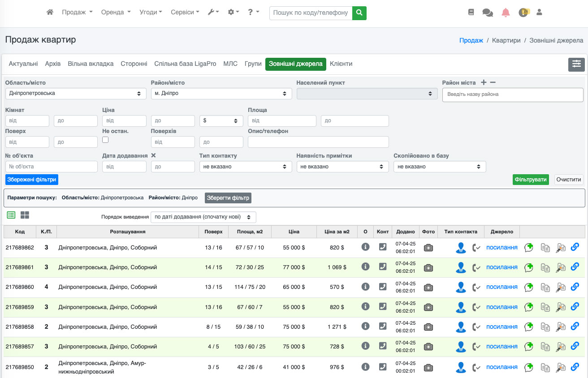The height and width of the screenshot is (378, 588).
Task: Click camera photo icon for listing 217689862
Action: coord(428,248)
